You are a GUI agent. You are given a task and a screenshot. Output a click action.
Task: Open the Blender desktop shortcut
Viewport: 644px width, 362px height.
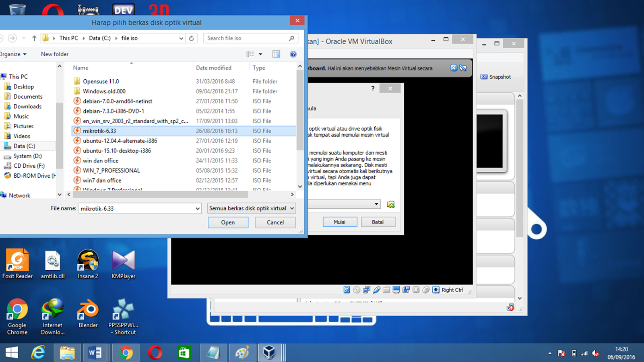[x=88, y=314]
